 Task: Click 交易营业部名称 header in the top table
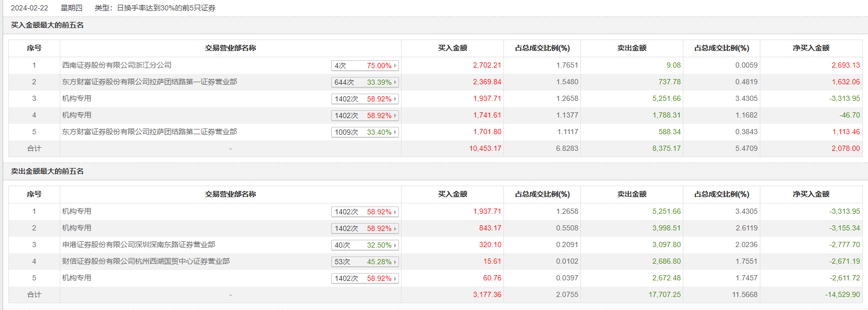coord(230,48)
